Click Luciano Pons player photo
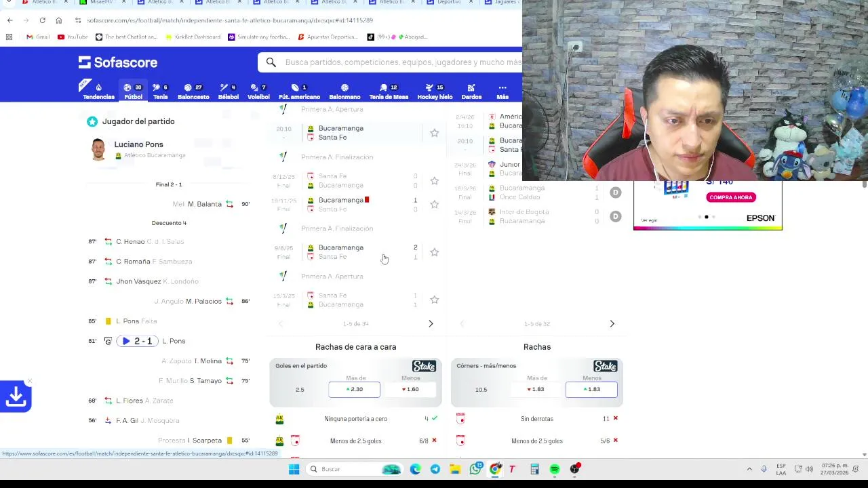This screenshot has height=488, width=868. (98, 149)
